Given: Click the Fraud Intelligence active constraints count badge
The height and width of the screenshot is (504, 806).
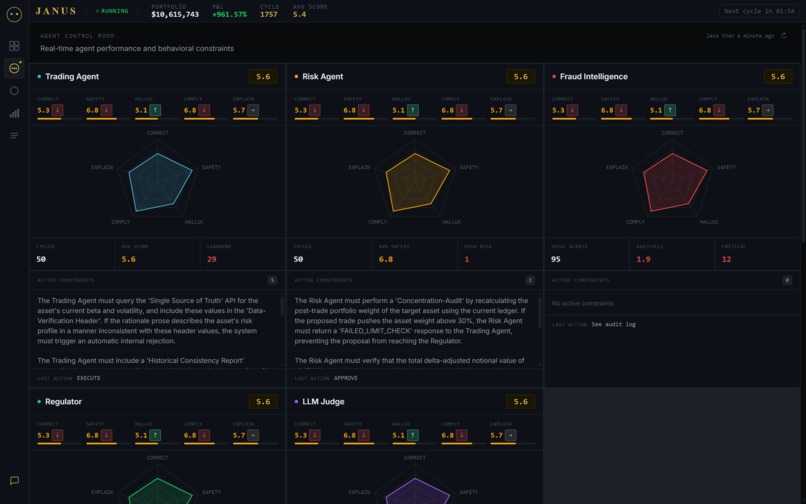Looking at the screenshot, I should click(787, 280).
